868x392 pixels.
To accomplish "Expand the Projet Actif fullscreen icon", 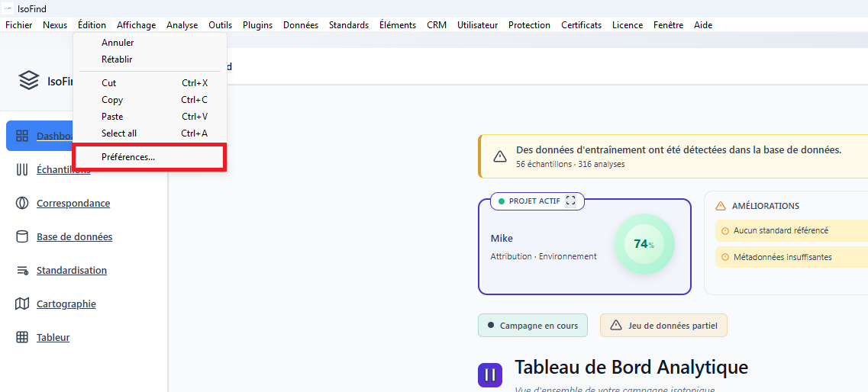I will click(571, 201).
